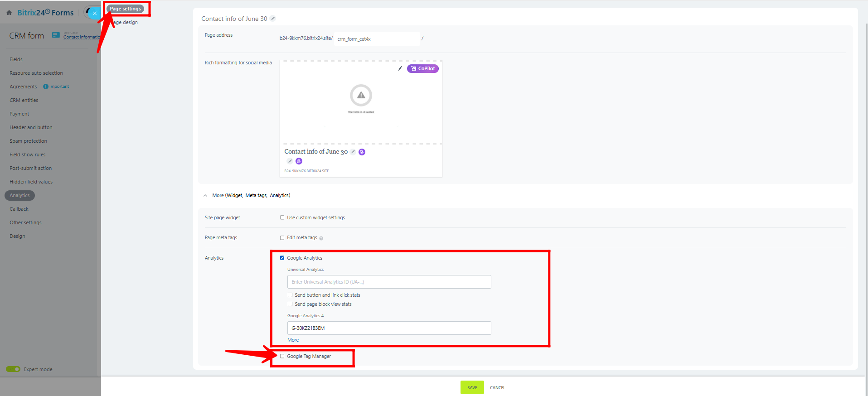Click the Important info badge

(x=56, y=87)
